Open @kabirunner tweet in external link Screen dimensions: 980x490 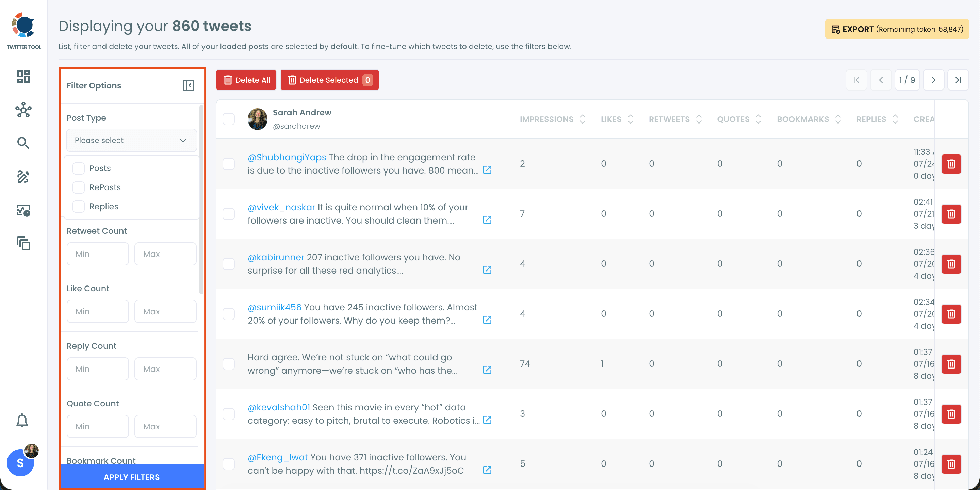click(x=487, y=270)
